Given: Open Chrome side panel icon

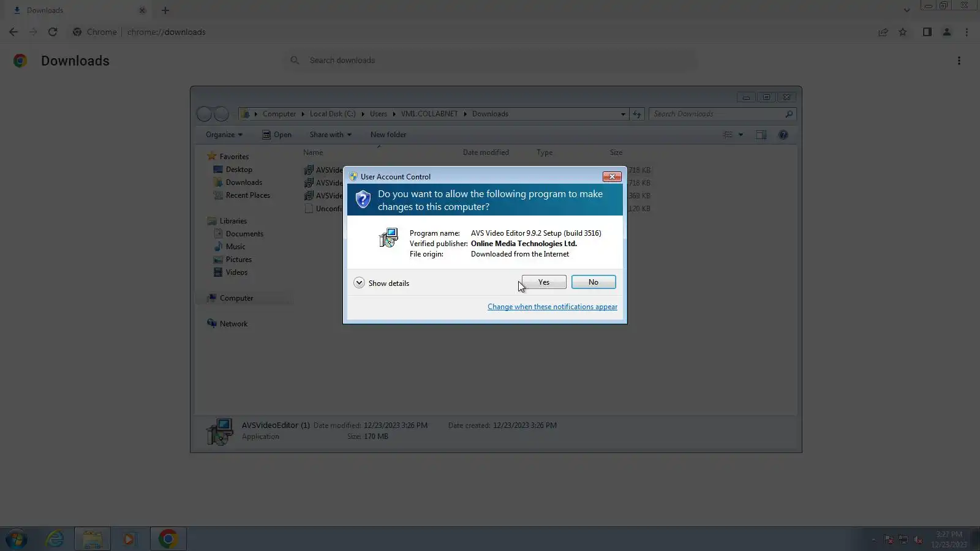Looking at the screenshot, I should tap(927, 32).
